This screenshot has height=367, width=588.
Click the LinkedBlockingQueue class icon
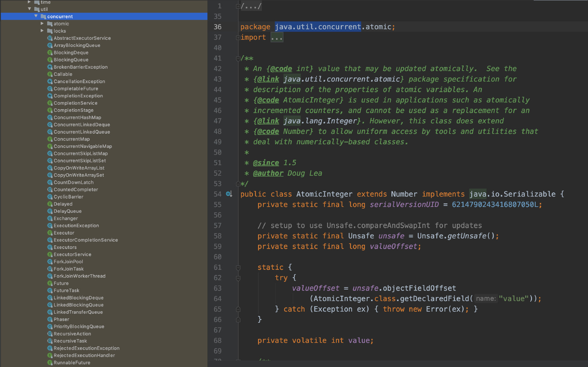point(50,305)
